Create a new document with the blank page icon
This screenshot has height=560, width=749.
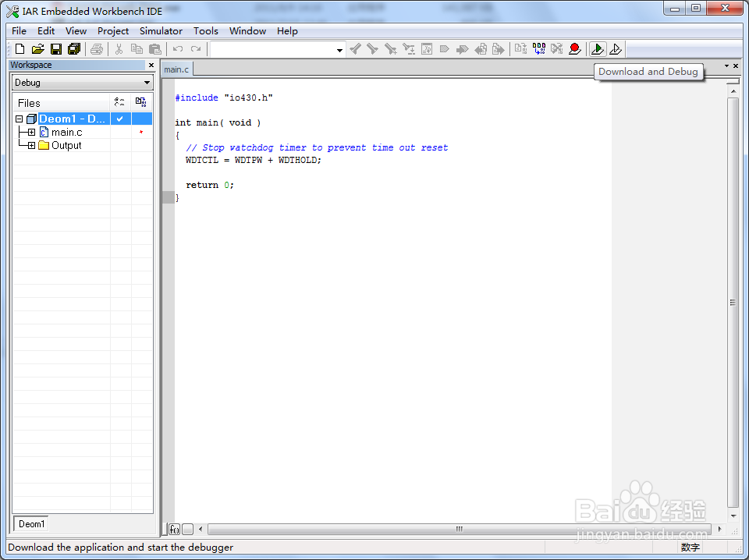pos(20,48)
